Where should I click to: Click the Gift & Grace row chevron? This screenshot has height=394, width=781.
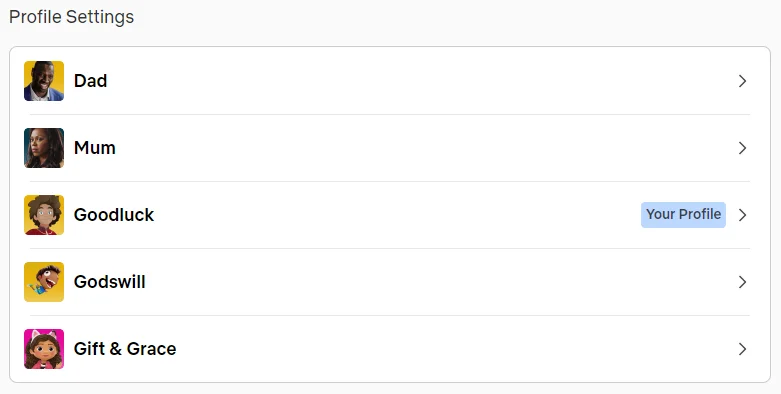point(742,349)
